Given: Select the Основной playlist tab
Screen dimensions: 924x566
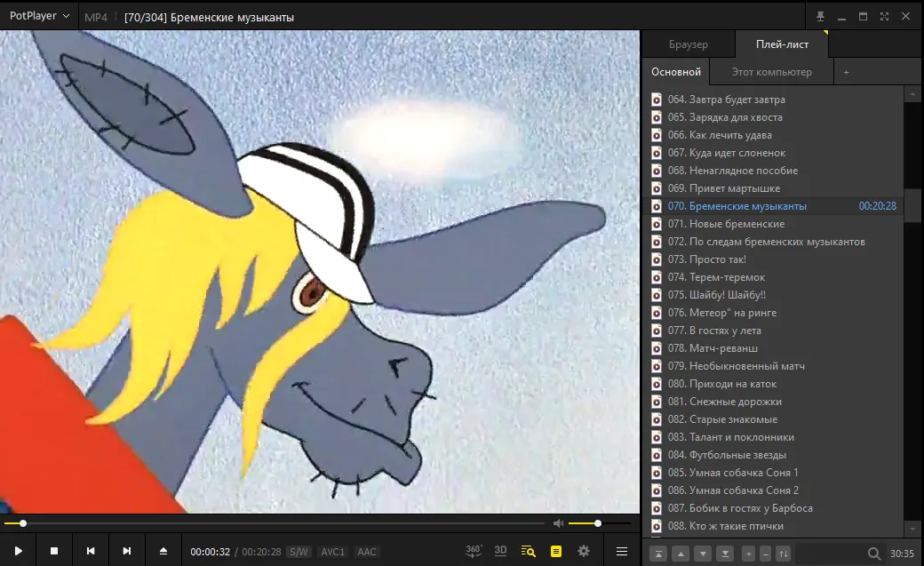Looking at the screenshot, I should coord(676,72).
